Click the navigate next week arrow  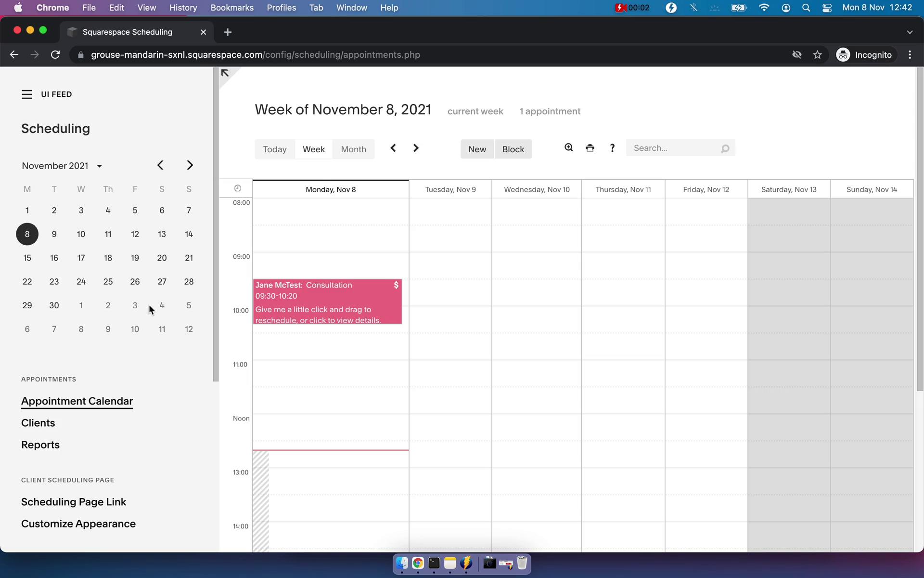[x=415, y=148]
